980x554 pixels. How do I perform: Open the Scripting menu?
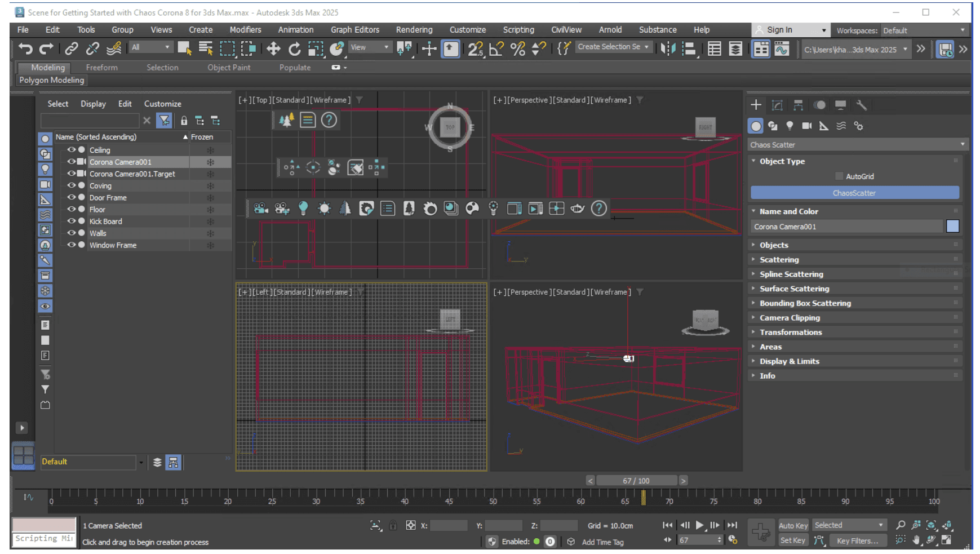(518, 30)
